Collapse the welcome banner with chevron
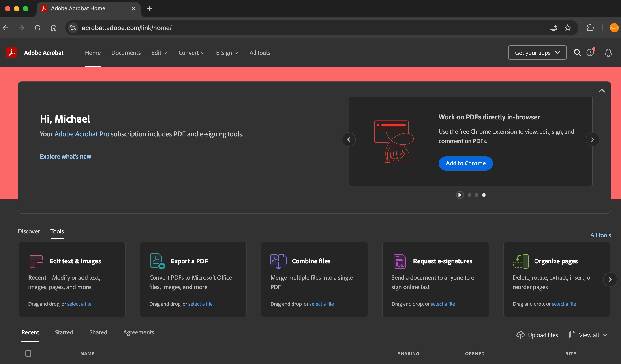This screenshot has width=621, height=364. [x=602, y=91]
